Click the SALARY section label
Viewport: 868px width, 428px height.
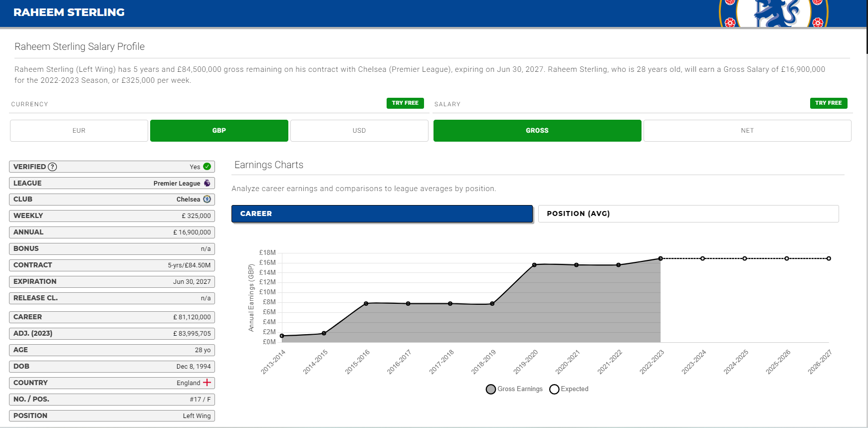[447, 104]
